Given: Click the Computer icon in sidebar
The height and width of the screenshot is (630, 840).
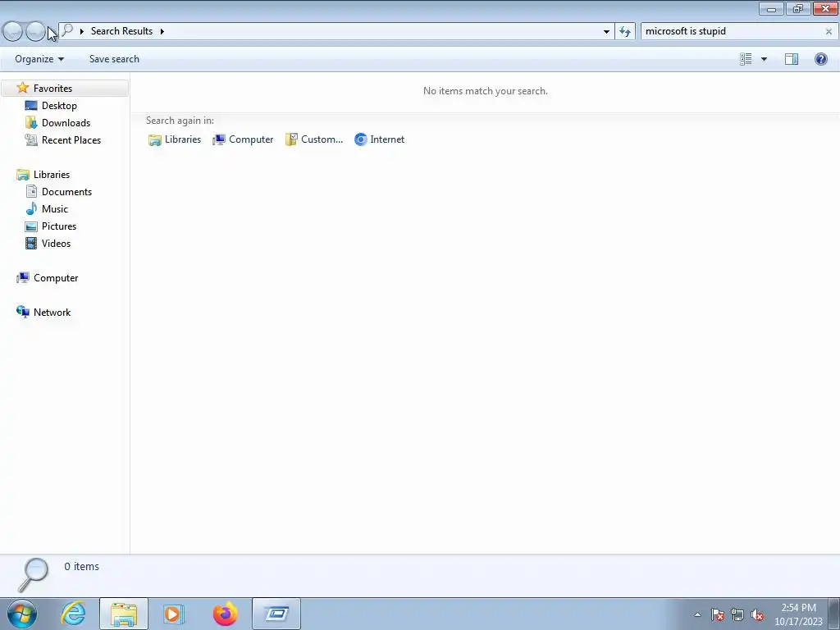Looking at the screenshot, I should tap(22, 277).
